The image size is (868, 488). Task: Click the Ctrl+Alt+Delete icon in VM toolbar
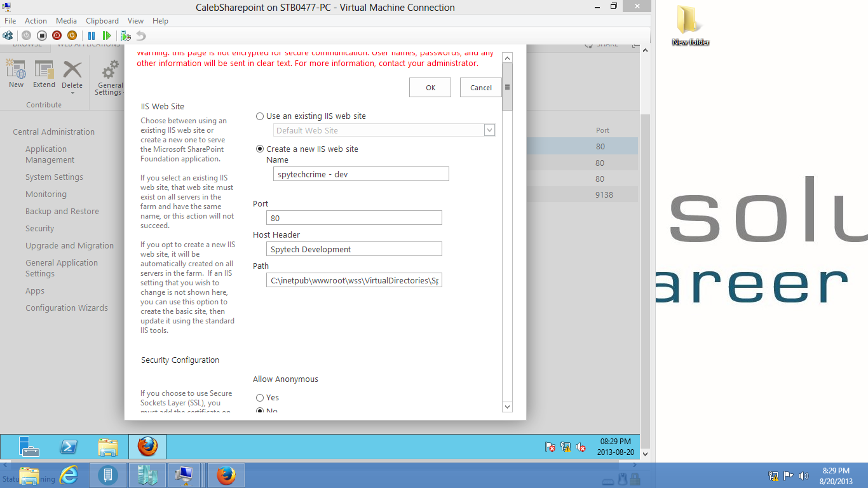pos(8,36)
